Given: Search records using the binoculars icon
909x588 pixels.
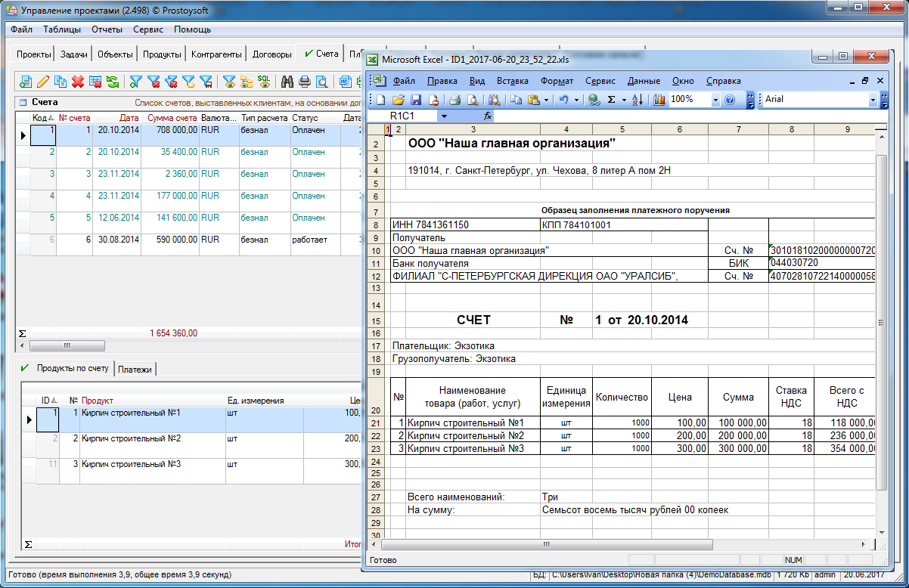Looking at the screenshot, I should click(287, 81).
